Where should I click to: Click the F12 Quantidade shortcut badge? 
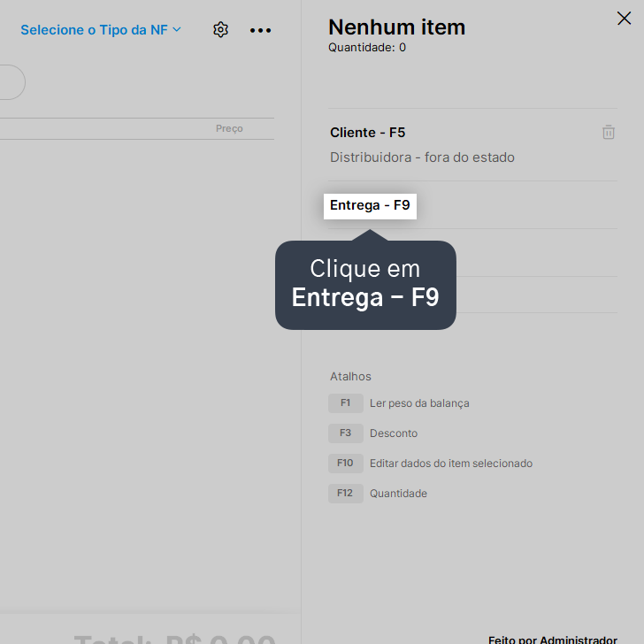click(345, 493)
